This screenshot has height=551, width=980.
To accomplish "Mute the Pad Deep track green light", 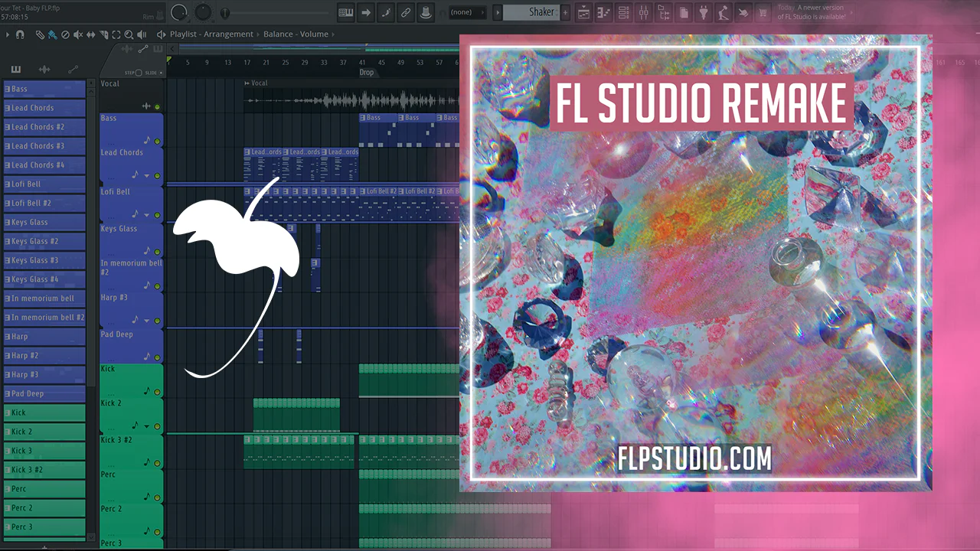I will (158, 357).
